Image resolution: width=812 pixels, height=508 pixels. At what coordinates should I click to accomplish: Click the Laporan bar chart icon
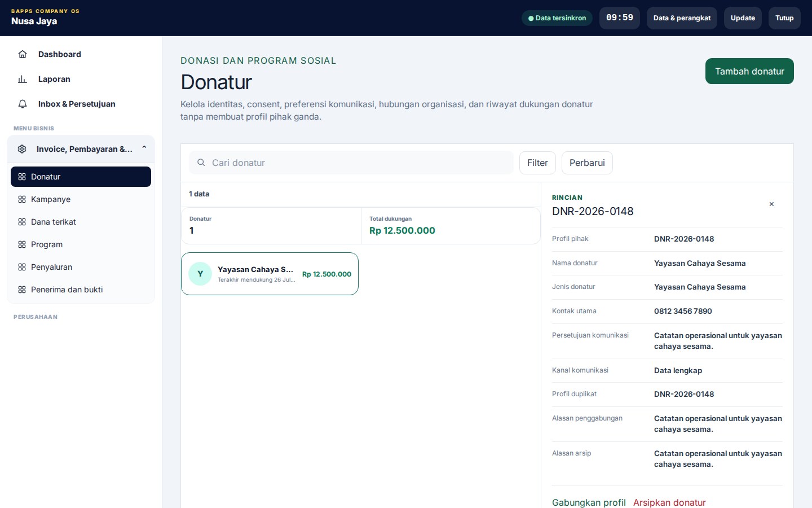(x=23, y=79)
